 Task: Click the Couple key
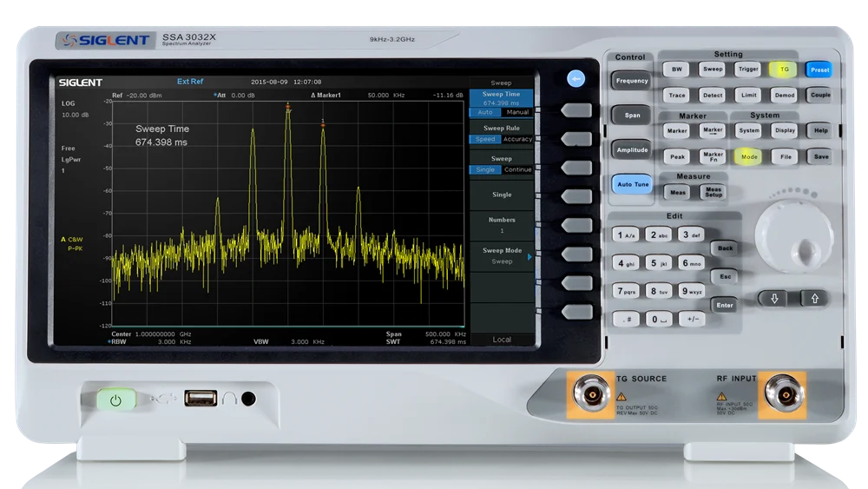coord(820,96)
